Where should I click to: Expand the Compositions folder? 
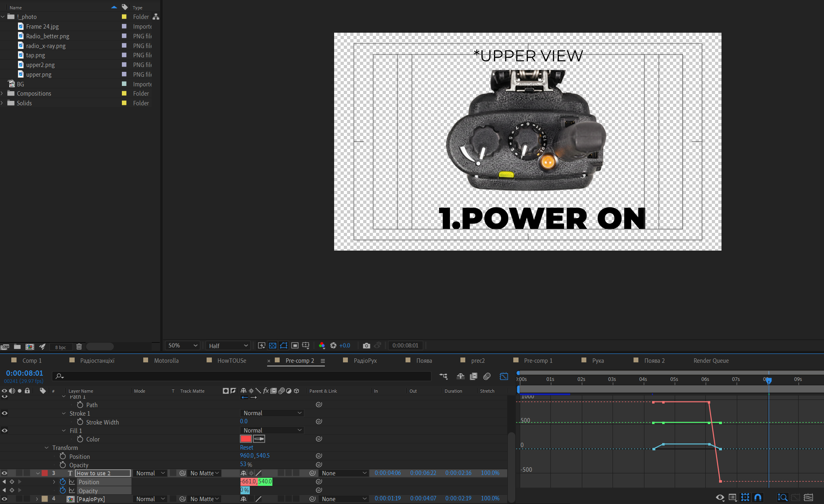[x=2, y=94]
